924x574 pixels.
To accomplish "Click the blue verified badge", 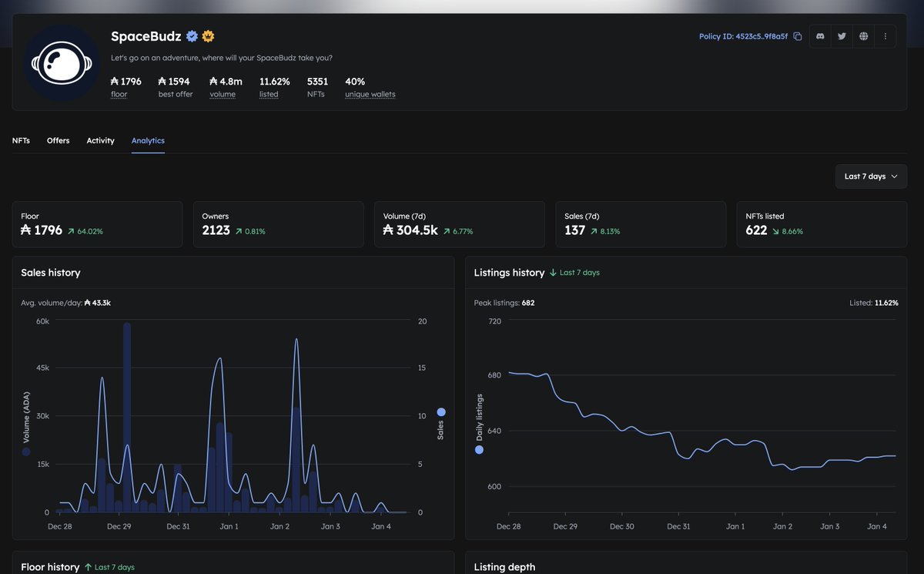I will point(192,36).
